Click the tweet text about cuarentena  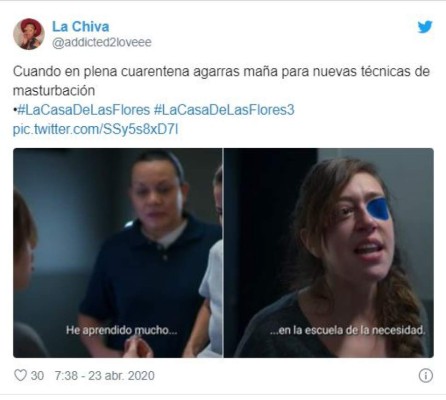coord(221,81)
